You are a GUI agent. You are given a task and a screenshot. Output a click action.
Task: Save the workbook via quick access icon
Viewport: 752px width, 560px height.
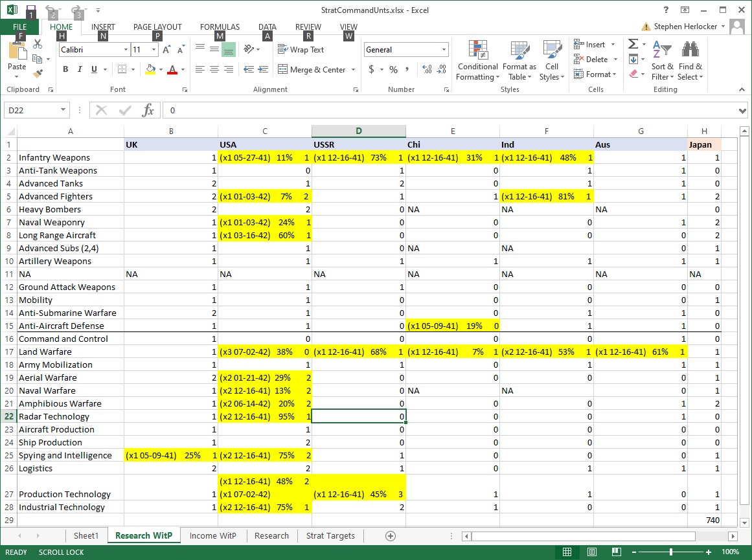(30, 10)
